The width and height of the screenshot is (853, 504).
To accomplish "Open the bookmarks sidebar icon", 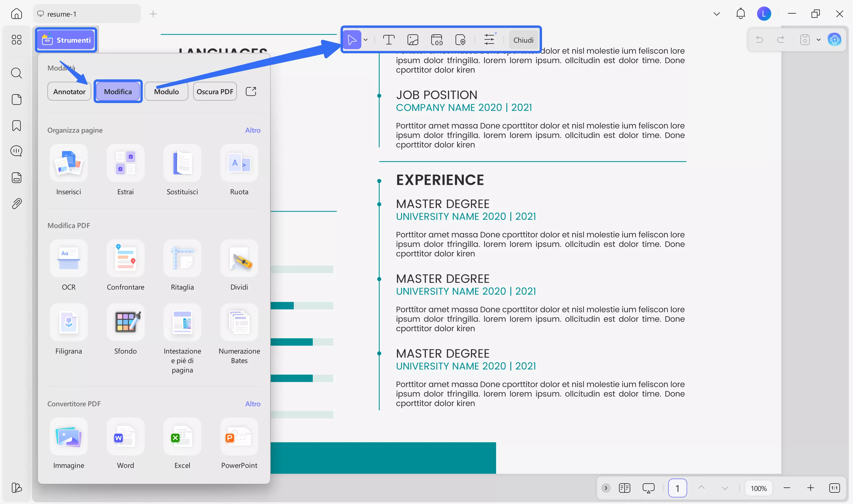I will (16, 126).
